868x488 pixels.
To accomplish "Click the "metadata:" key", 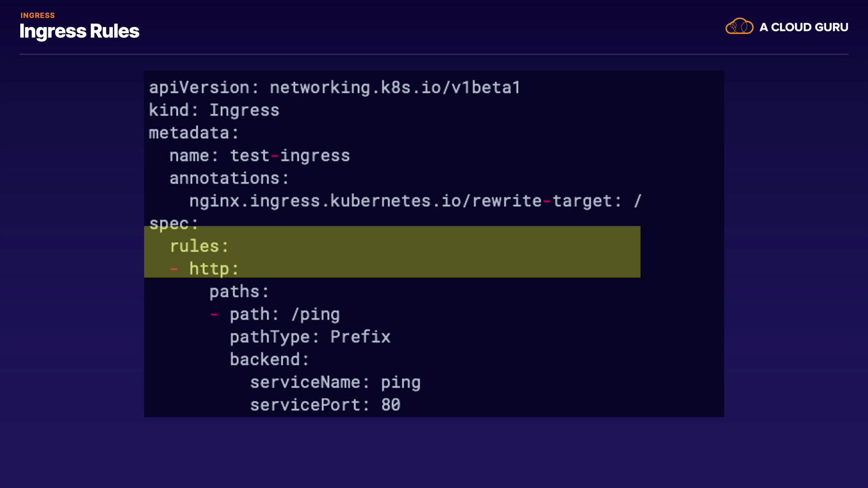I will click(193, 133).
